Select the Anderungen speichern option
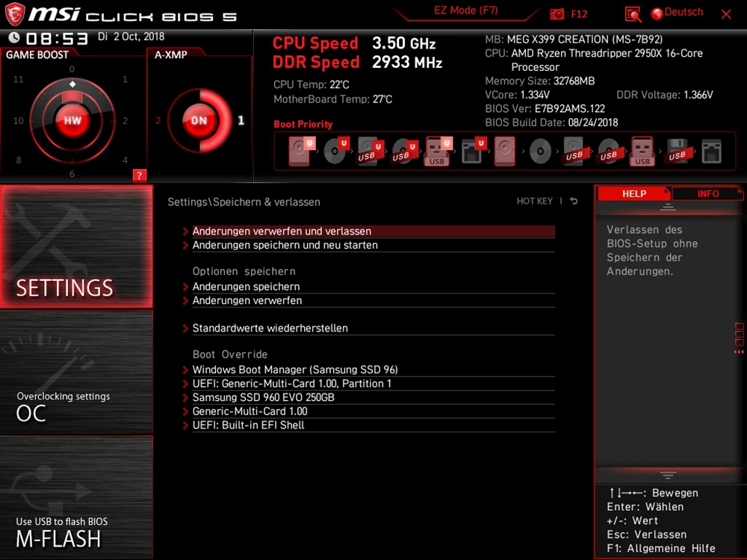This screenshot has width=747, height=560. click(373, 286)
